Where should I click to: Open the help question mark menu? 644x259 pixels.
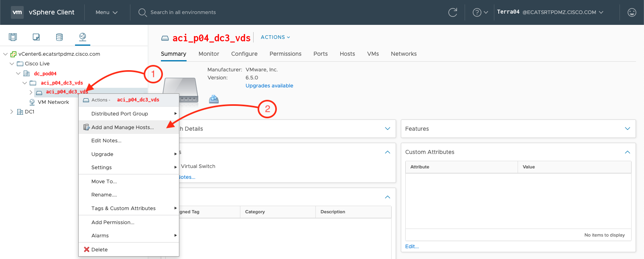[480, 12]
